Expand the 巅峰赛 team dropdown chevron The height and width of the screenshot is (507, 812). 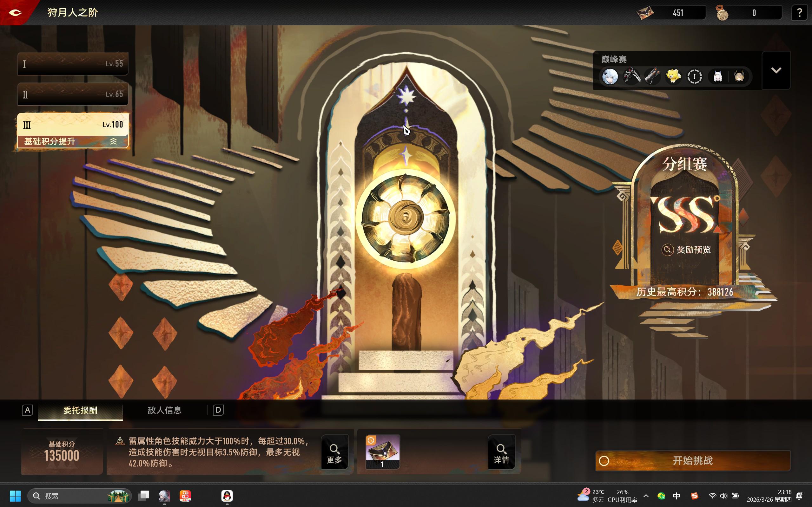tap(776, 70)
